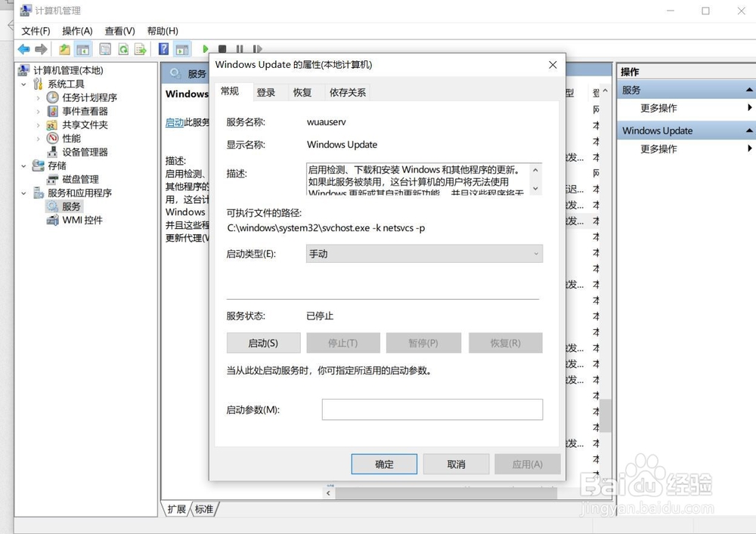Click the Export List toolbar icon
This screenshot has height=534, width=756.
coord(141,49)
